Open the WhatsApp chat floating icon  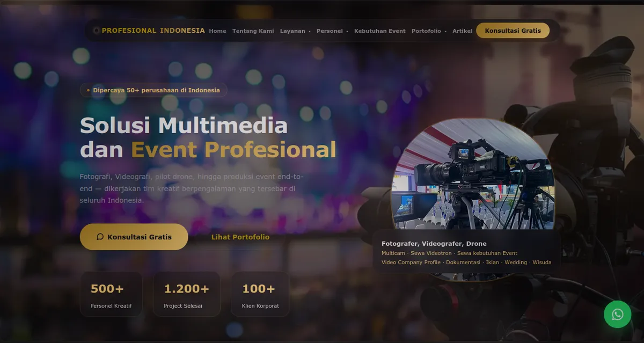[x=617, y=314]
